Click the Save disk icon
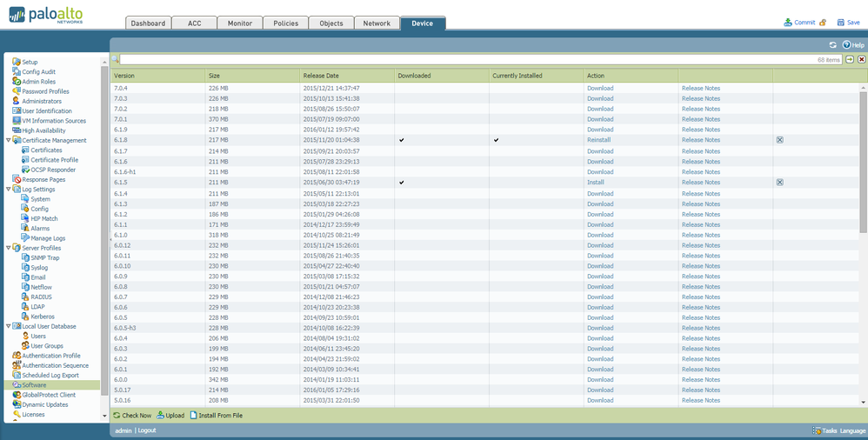Screen dimensions: 868x440 coord(841,23)
